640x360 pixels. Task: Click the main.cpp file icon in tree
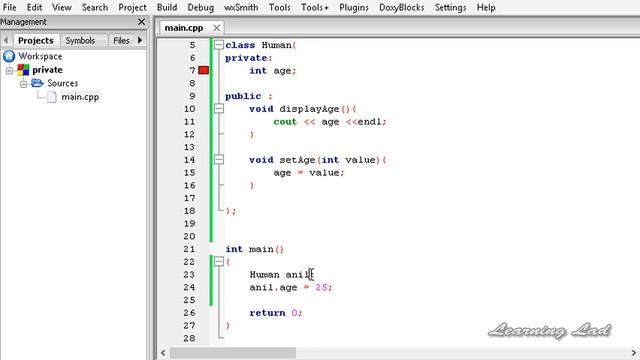point(51,97)
